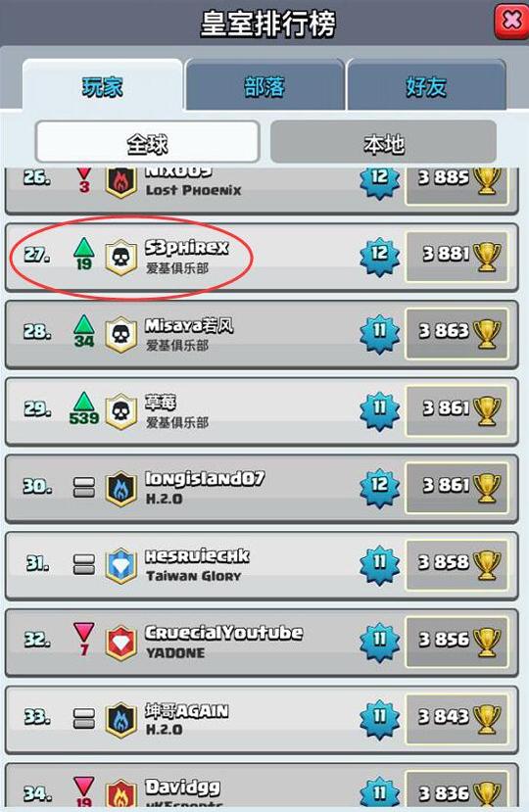Screen dimensions: 529x812
Task: Click longisland07's blue flame clan badge
Action: click(120, 488)
